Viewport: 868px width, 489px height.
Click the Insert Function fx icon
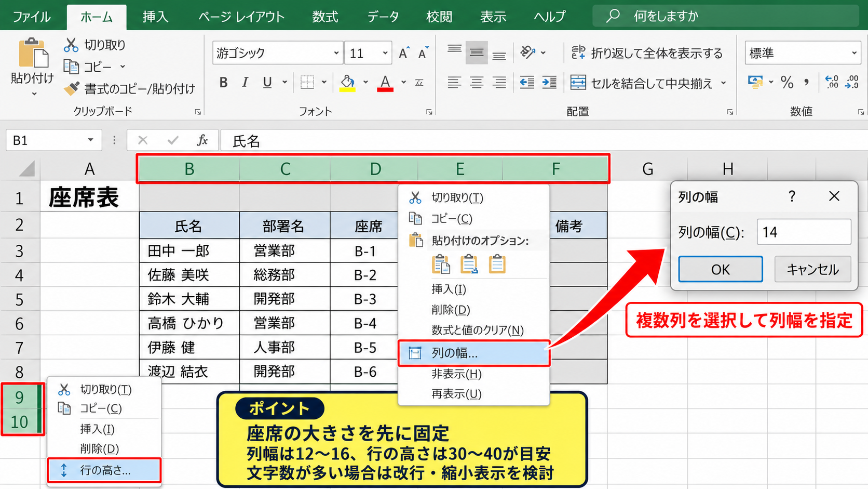tap(202, 140)
